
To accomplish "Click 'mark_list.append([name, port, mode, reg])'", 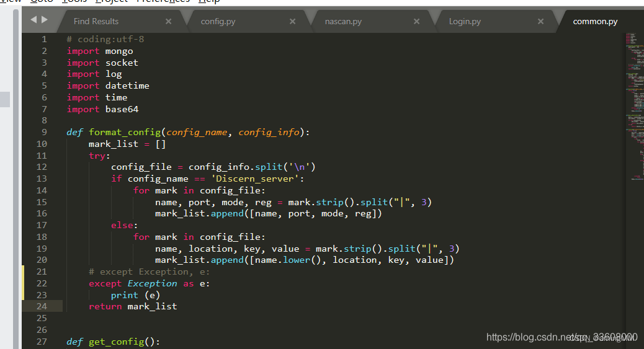I will pyautogui.click(x=269, y=213).
